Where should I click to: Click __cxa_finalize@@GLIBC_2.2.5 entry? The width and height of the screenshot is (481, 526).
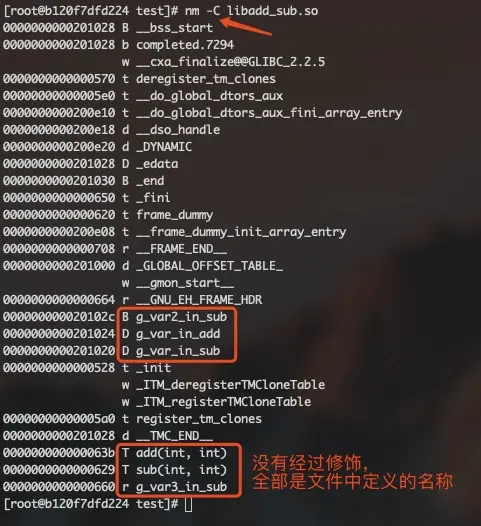(231, 62)
